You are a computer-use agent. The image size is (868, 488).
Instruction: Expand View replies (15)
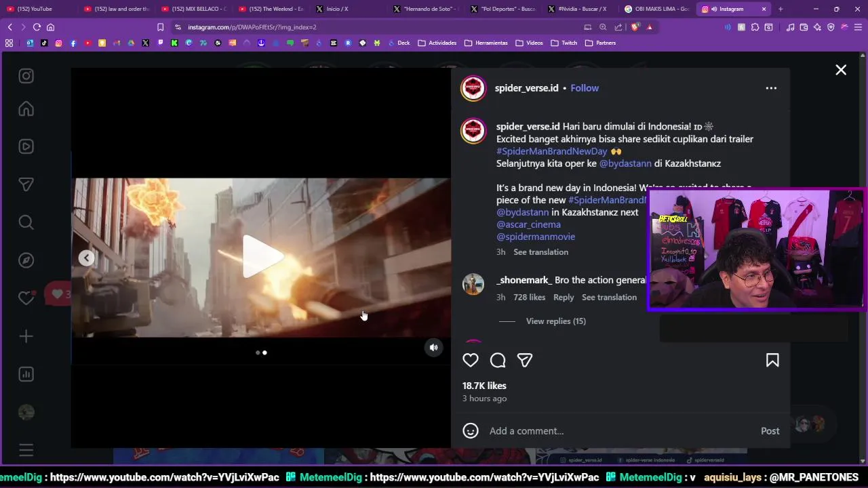(555, 321)
